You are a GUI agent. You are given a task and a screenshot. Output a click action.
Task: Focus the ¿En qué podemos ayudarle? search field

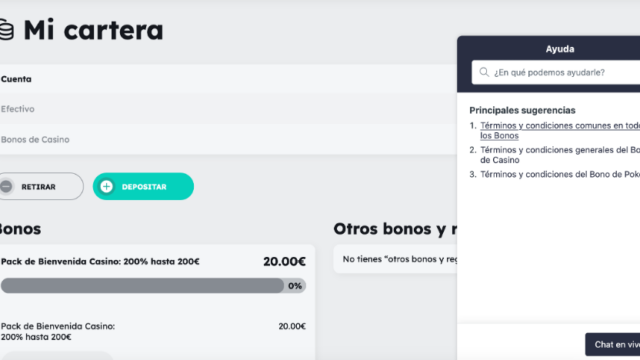(556, 73)
